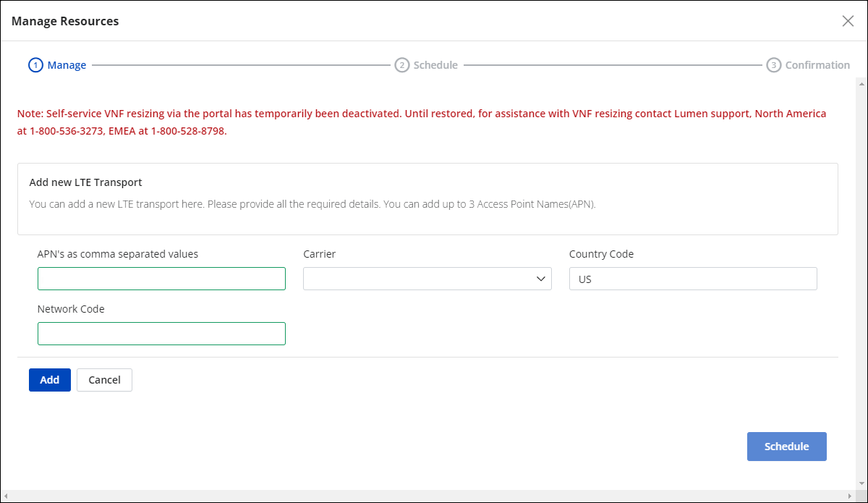This screenshot has height=503, width=868.
Task: Go to the Manage step label
Action: coord(67,65)
